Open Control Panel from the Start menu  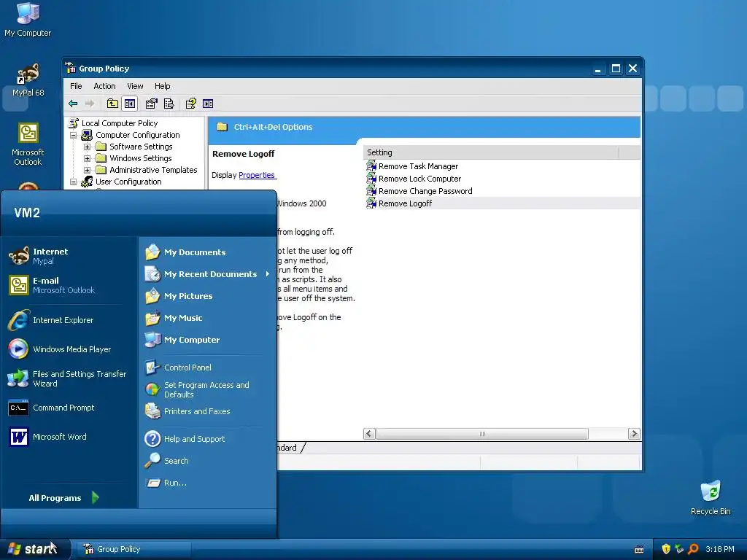[178, 367]
